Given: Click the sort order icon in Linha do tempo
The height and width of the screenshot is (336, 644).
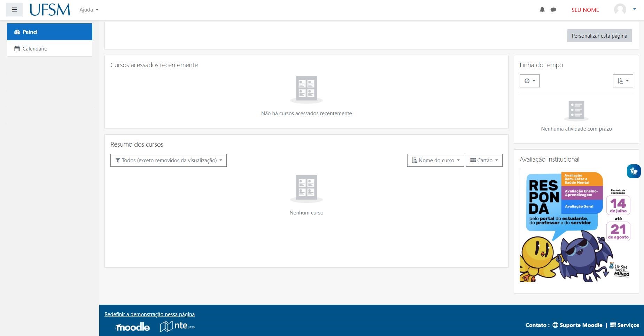Looking at the screenshot, I should 623,81.
